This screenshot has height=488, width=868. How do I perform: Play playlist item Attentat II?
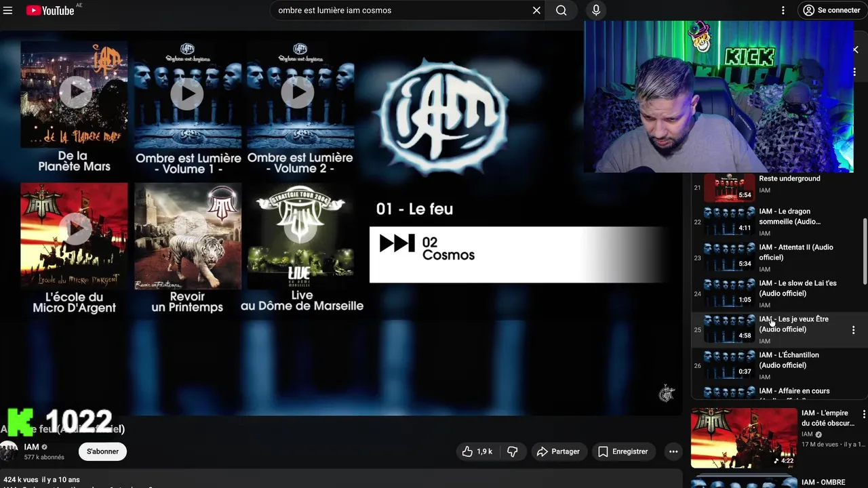[x=776, y=257]
